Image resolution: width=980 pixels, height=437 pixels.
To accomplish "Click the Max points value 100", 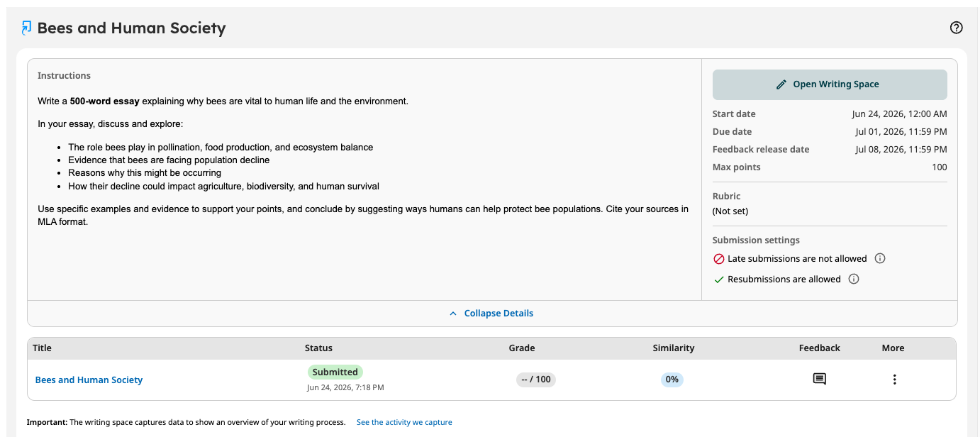I will (940, 167).
